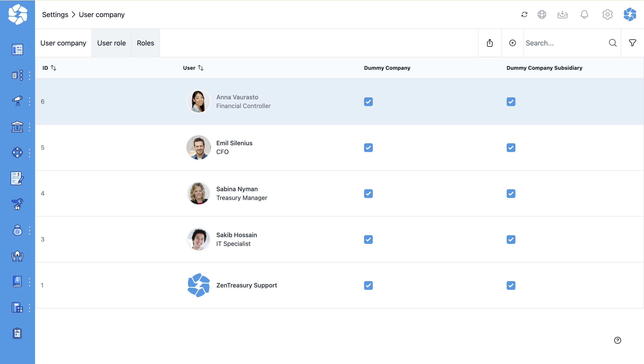Click the help question mark icon

[x=617, y=340]
